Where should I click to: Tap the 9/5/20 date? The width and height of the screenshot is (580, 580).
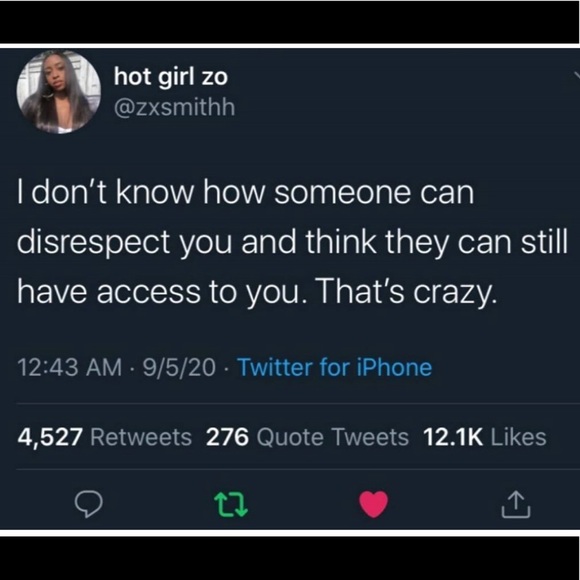179,367
